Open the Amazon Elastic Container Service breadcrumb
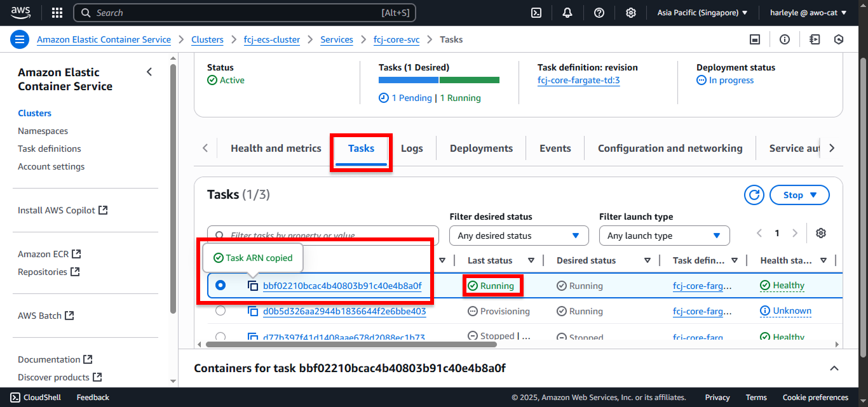Viewport: 868px width, 407px height. pyautogui.click(x=104, y=39)
